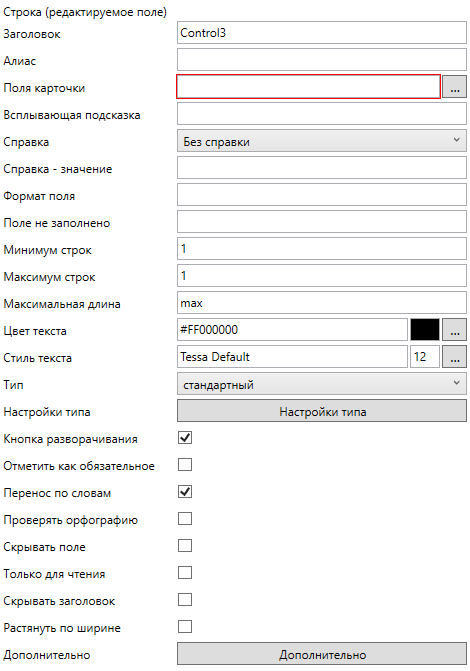Uncheck Перенос по словам checkbox

tap(185, 492)
